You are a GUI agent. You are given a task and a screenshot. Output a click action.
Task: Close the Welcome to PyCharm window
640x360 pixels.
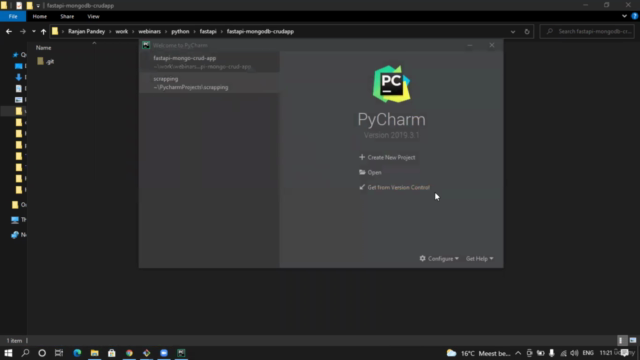coord(492,45)
